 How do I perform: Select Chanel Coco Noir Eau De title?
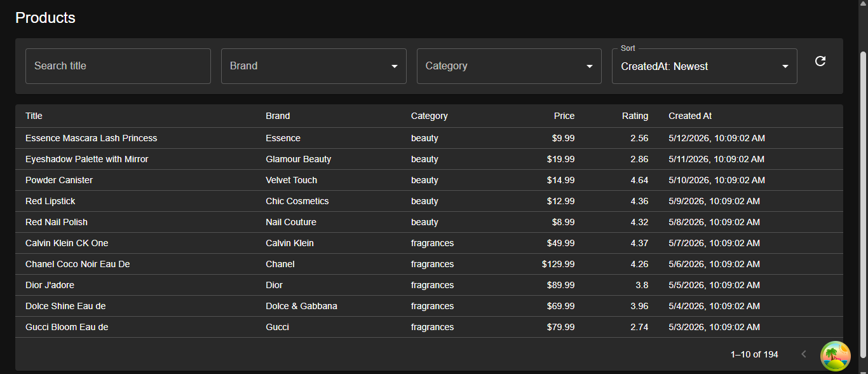click(78, 264)
